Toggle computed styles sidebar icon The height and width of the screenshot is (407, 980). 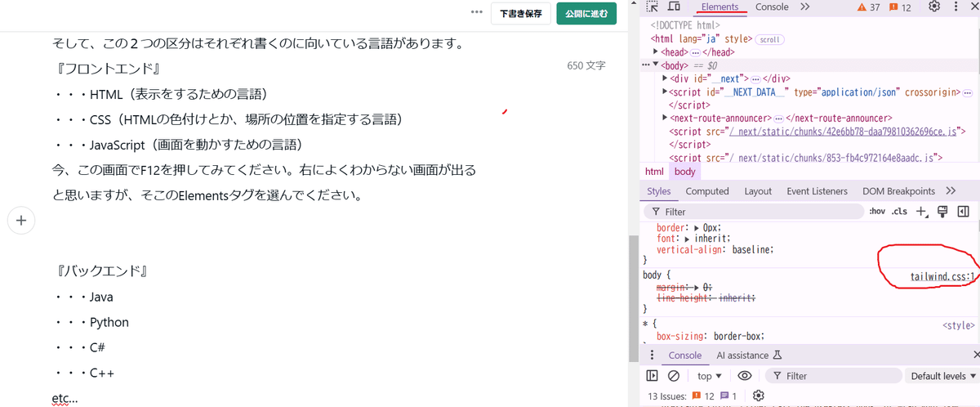(x=963, y=212)
